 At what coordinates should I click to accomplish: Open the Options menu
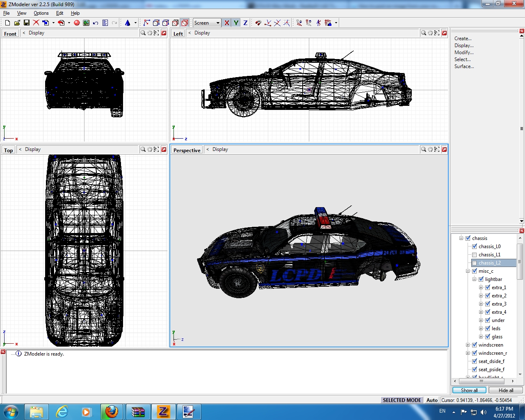pyautogui.click(x=41, y=13)
